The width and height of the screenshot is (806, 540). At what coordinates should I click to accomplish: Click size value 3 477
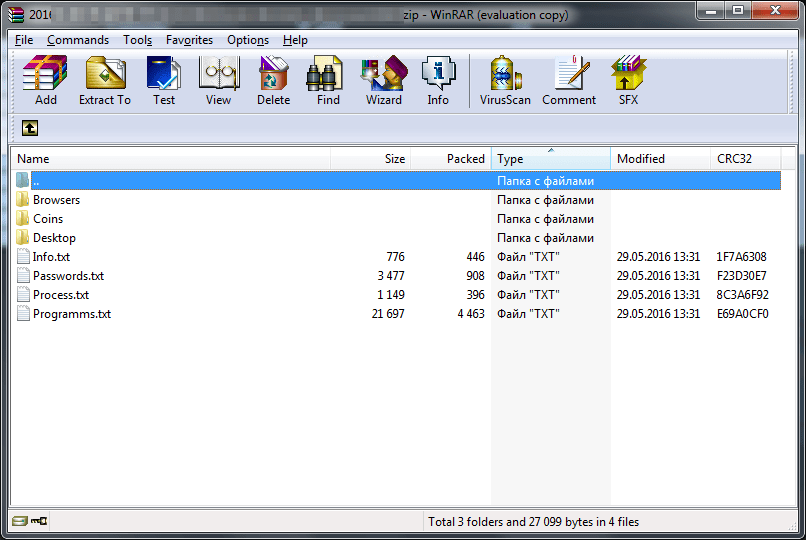[x=391, y=276]
